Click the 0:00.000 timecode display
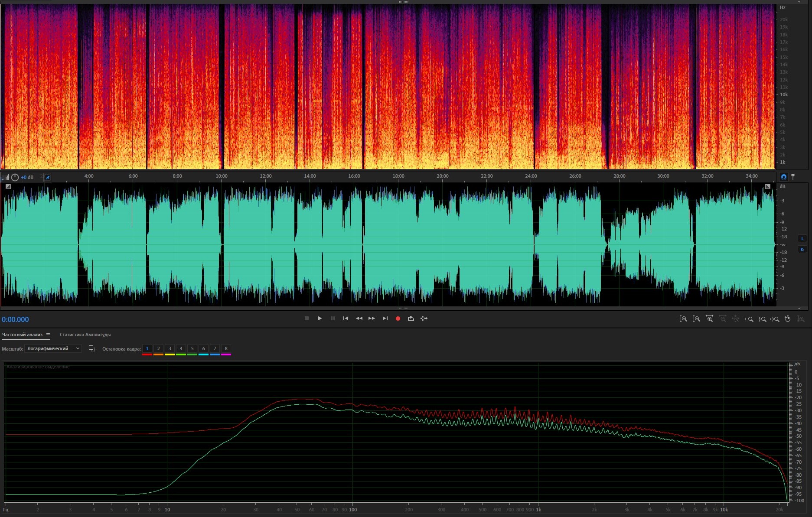Screen dimensions: 812x517 click(15, 319)
